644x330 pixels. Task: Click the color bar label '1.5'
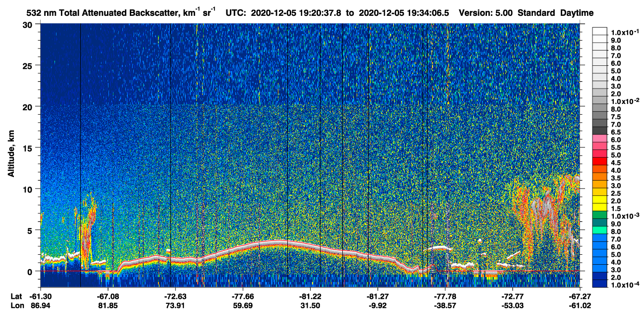click(x=615, y=208)
